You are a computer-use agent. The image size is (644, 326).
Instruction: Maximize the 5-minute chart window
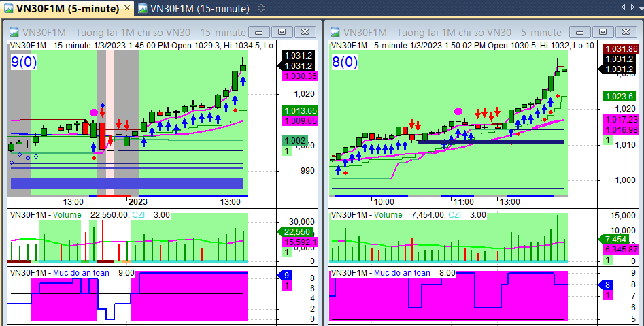click(x=603, y=32)
